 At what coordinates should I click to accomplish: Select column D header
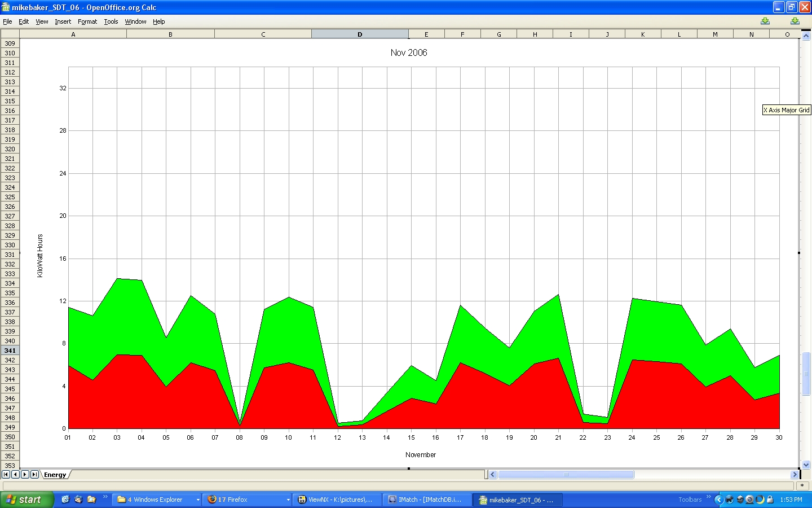360,34
